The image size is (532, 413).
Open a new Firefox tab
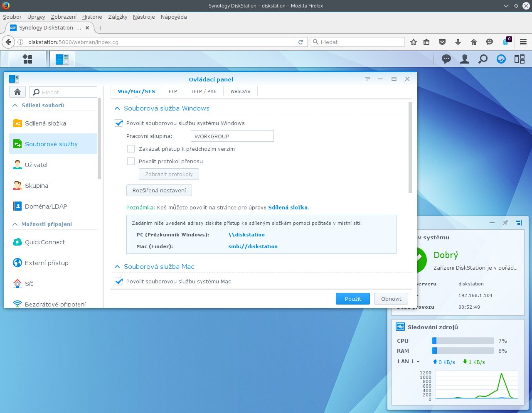pos(101,28)
